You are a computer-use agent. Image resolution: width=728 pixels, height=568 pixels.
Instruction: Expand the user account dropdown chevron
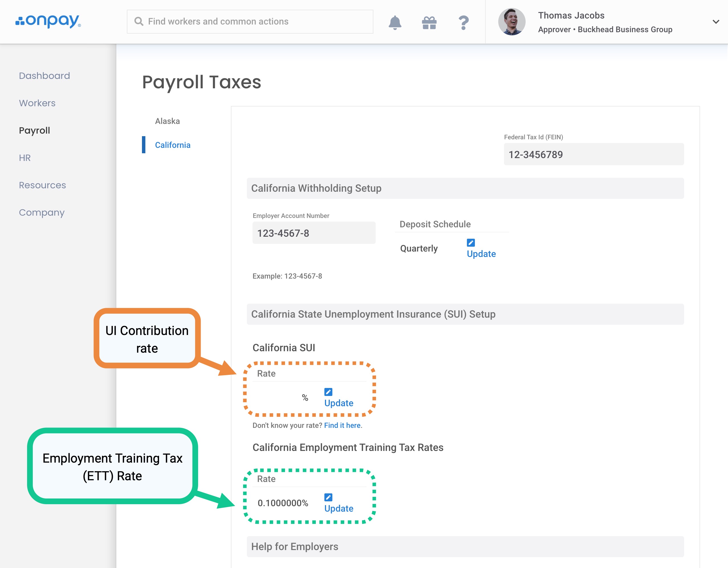click(x=715, y=22)
